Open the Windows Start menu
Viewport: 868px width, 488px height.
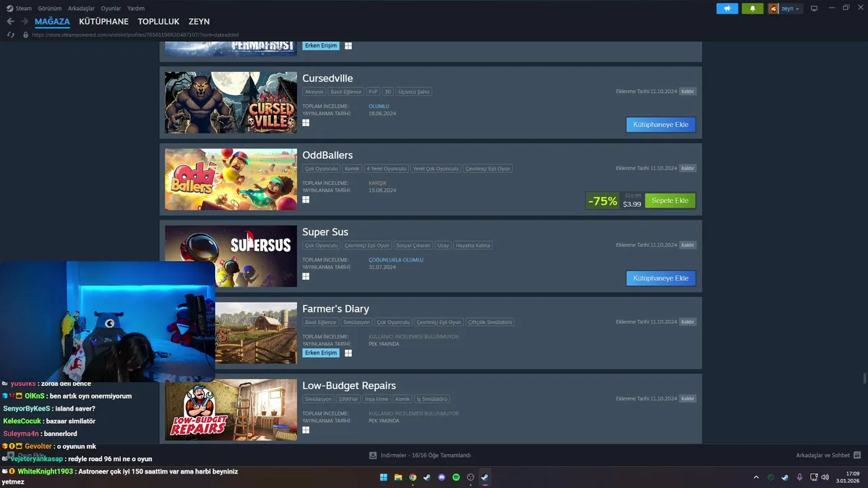(x=383, y=477)
